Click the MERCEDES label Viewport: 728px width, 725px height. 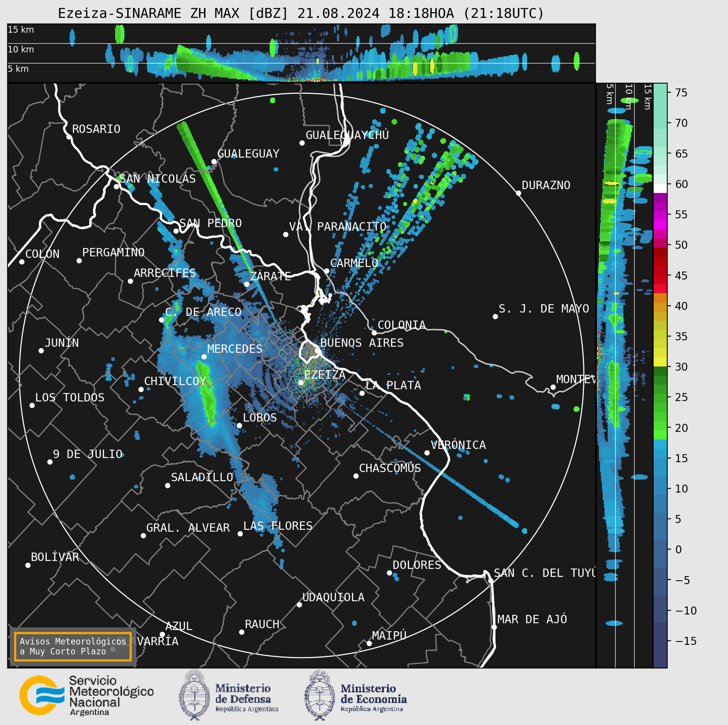point(235,349)
